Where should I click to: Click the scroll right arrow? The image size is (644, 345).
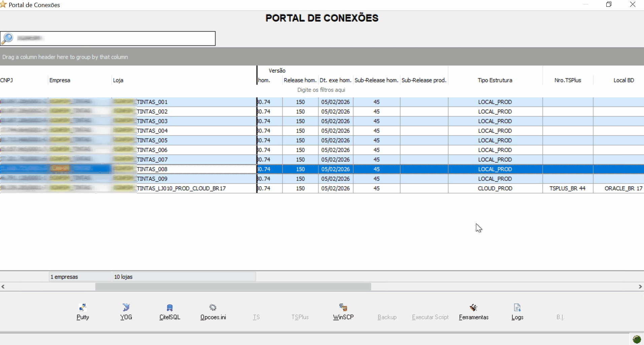pos(640,287)
